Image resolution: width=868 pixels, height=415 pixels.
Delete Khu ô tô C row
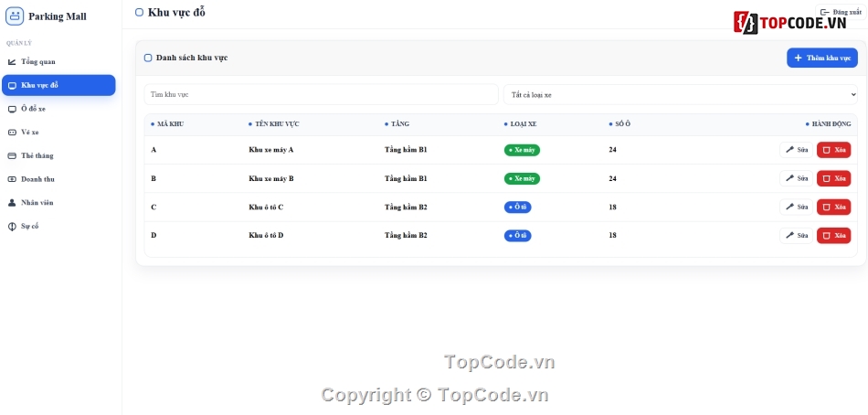(833, 207)
